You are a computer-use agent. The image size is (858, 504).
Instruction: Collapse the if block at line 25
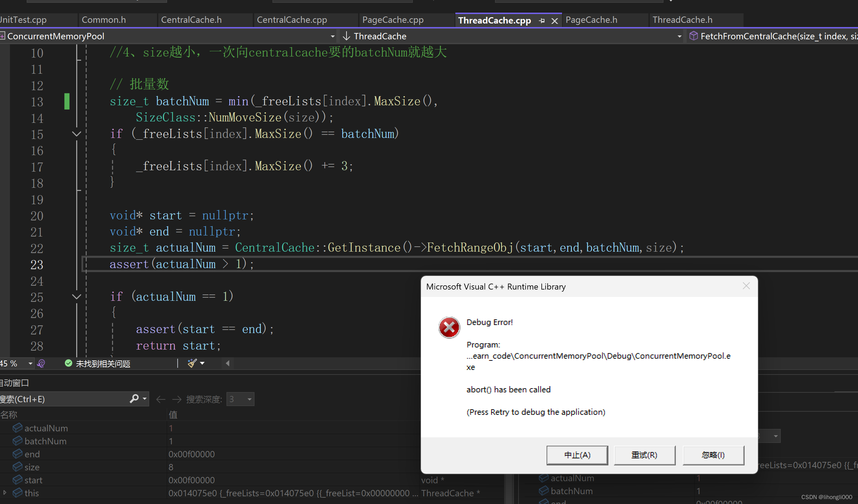[x=76, y=297]
